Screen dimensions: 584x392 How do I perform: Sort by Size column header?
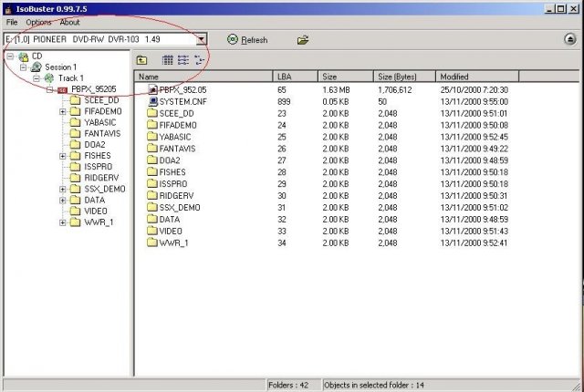pos(346,77)
